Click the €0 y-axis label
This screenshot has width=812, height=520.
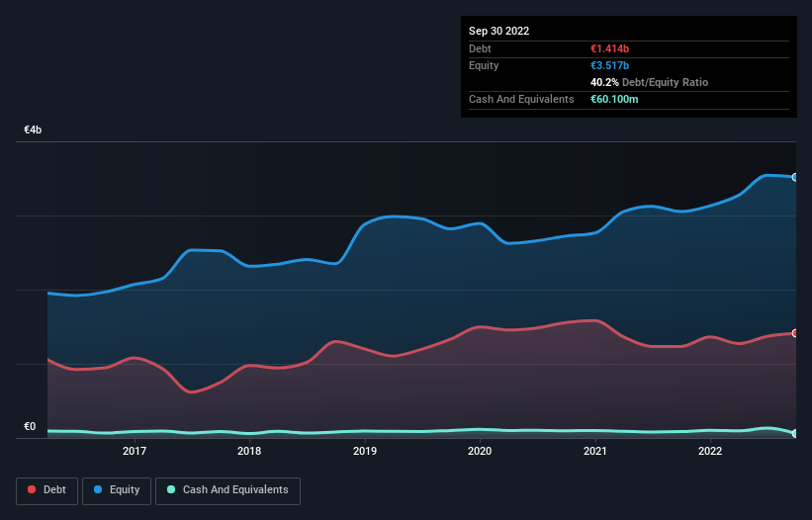point(30,426)
